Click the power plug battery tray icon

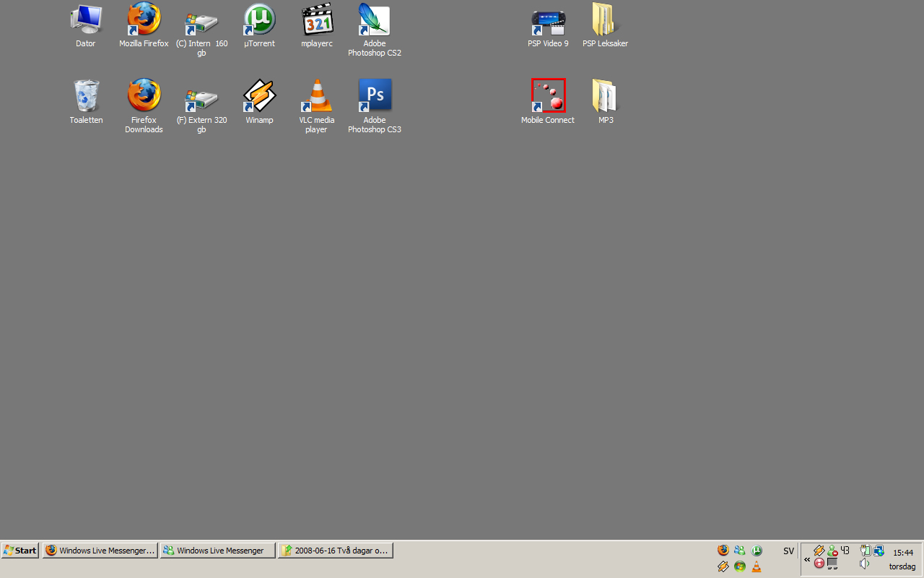[866, 551]
